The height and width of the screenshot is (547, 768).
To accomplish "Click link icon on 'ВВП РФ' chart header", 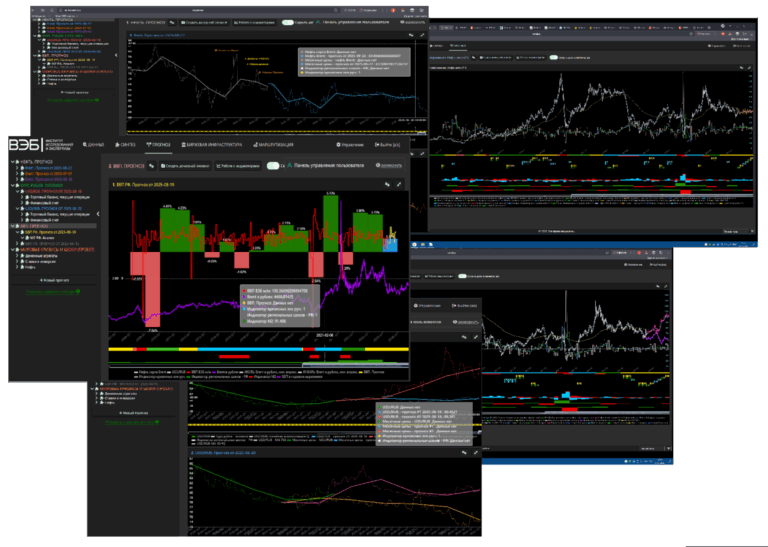I will tap(387, 185).
